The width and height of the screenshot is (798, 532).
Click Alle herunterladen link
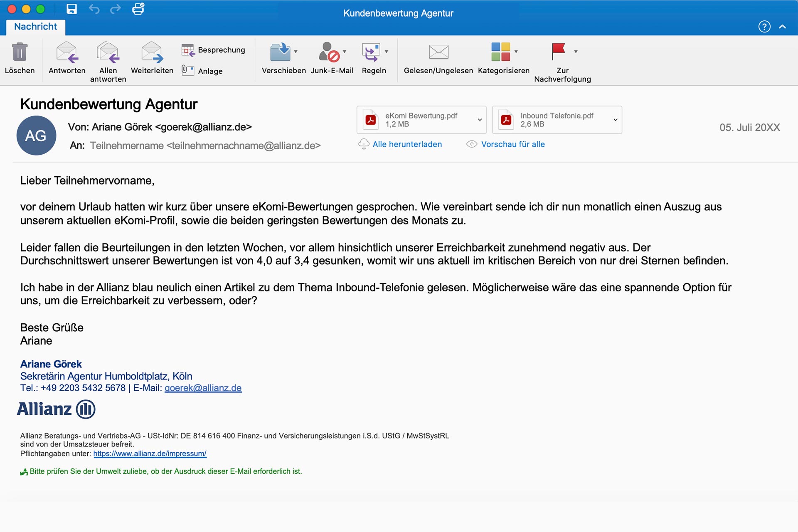tap(407, 144)
